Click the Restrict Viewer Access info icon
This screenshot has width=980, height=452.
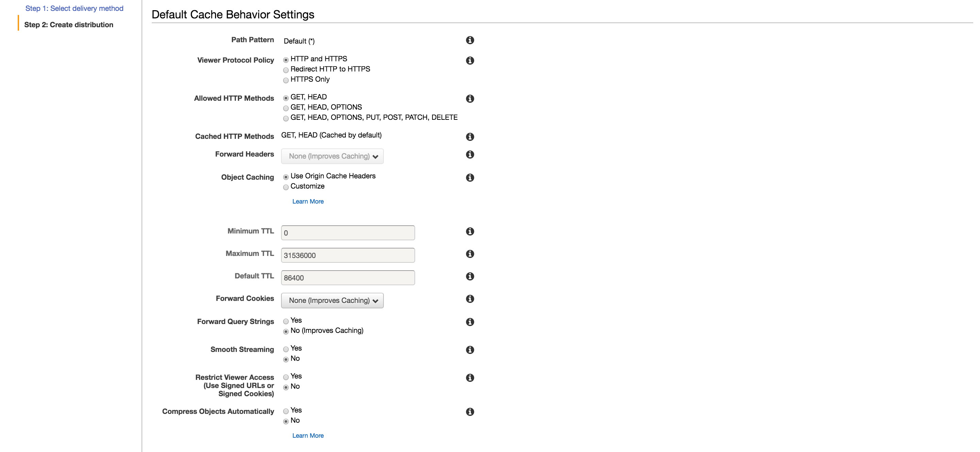pos(470,378)
